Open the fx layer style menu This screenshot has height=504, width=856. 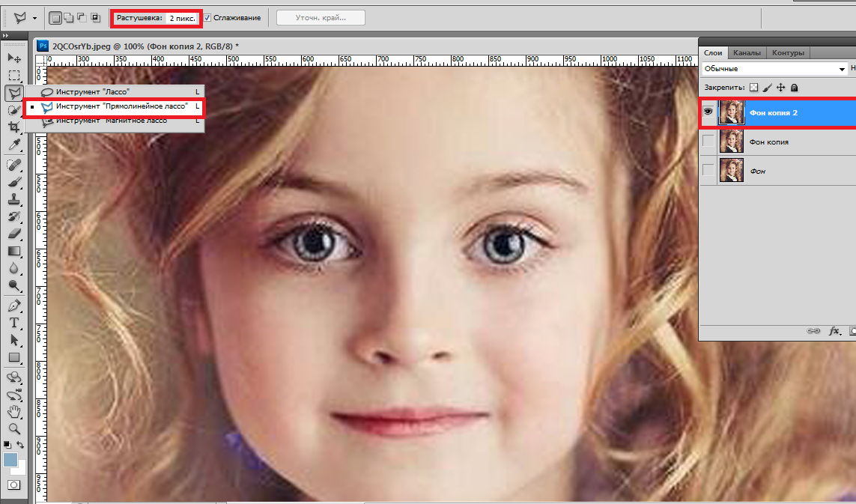(835, 331)
